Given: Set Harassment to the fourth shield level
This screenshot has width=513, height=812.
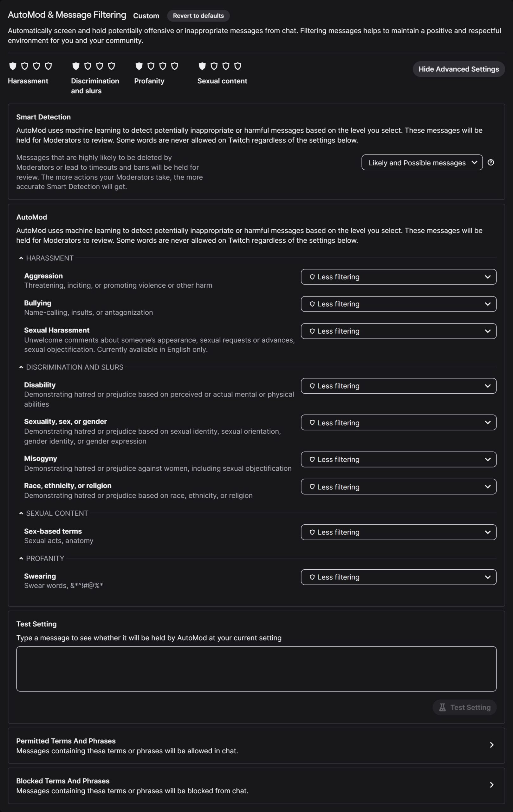Looking at the screenshot, I should [48, 66].
